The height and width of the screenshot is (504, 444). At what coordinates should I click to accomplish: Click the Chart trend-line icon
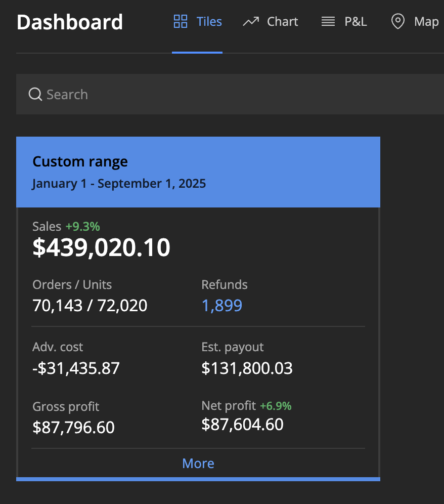250,22
